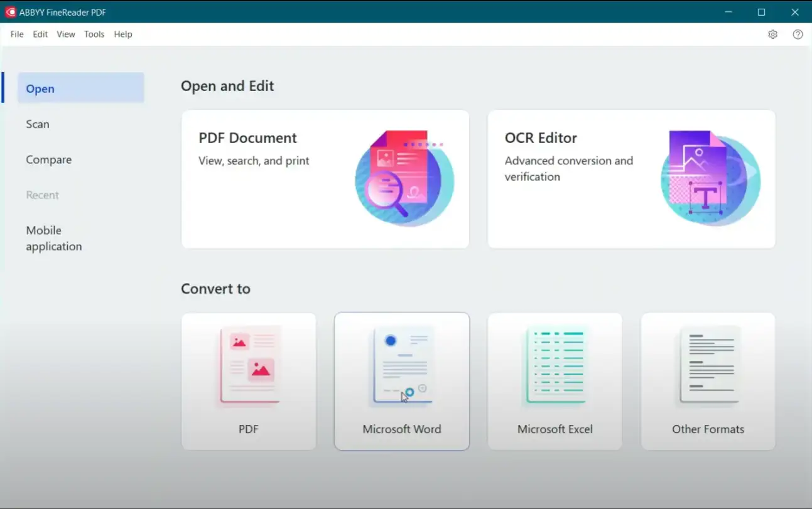This screenshot has height=509, width=812.
Task: Open the Edit menu
Action: tap(40, 35)
